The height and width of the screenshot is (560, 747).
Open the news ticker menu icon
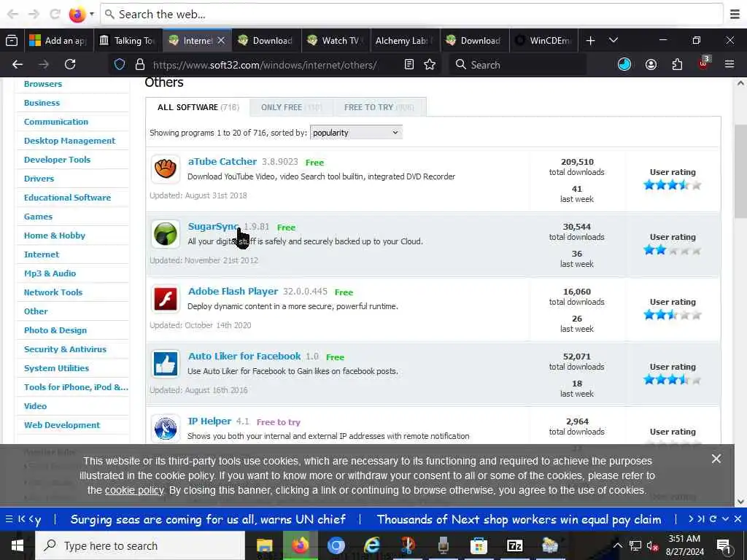tap(9, 519)
